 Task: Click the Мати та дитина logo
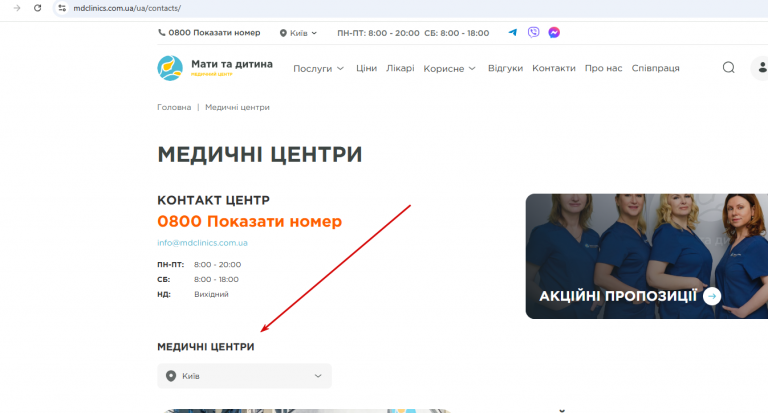170,68
